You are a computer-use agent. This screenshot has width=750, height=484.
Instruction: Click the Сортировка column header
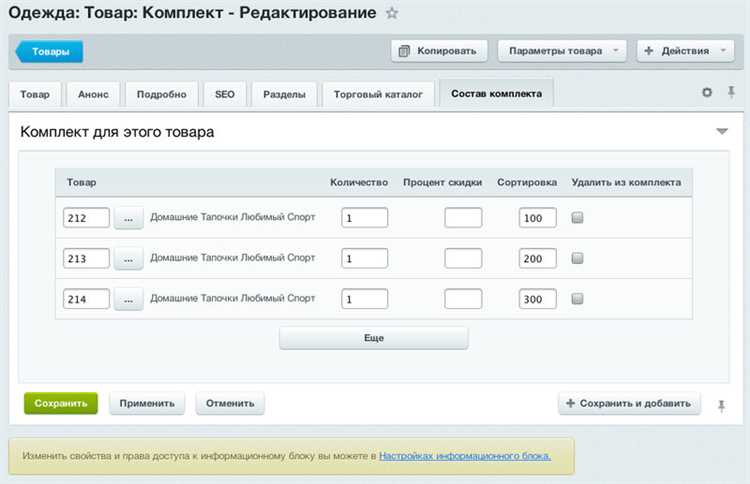(x=527, y=182)
